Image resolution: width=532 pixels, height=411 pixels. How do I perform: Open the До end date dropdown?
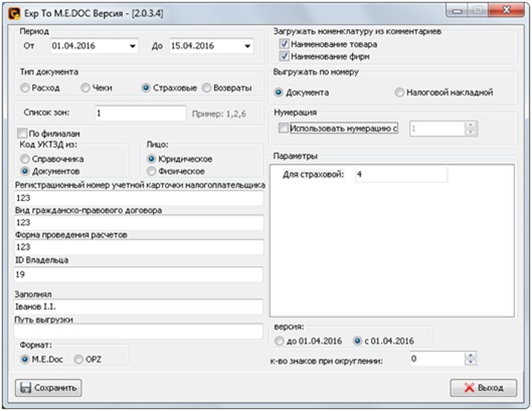tap(248, 46)
